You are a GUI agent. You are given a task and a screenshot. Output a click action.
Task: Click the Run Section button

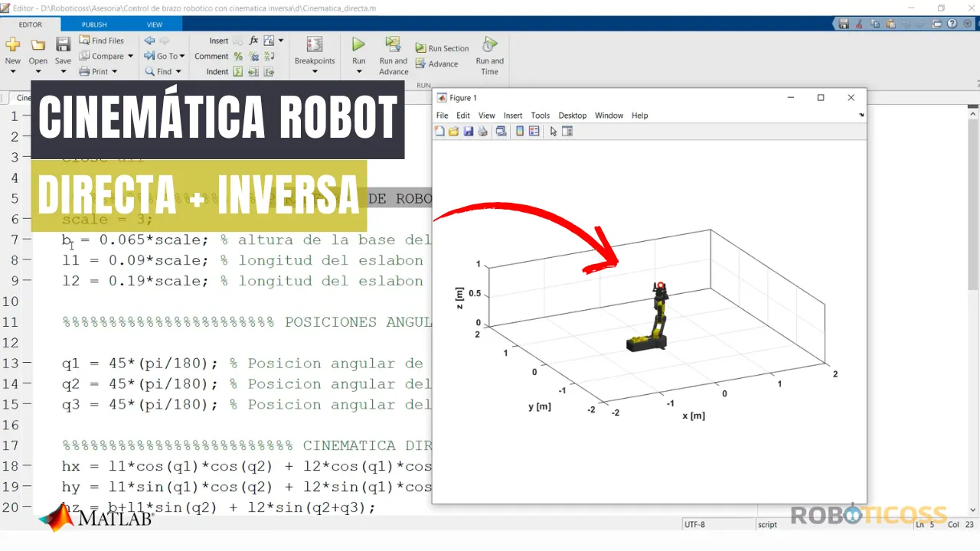442,48
